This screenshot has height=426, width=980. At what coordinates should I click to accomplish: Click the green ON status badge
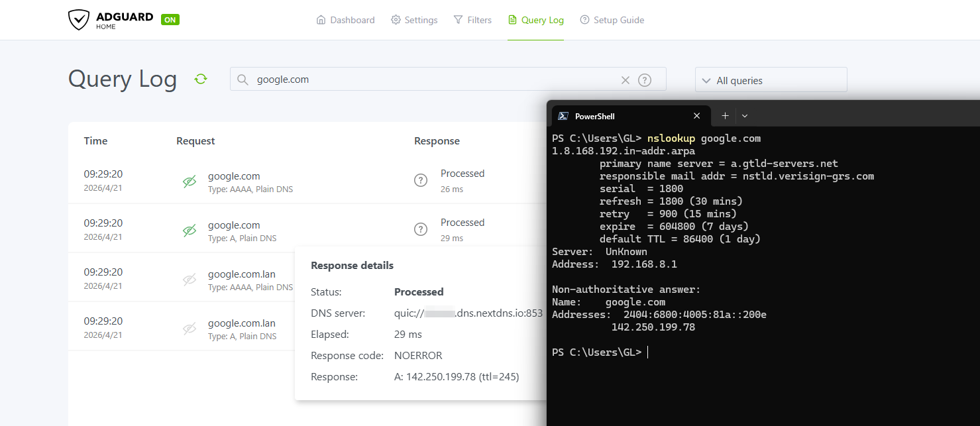170,19
